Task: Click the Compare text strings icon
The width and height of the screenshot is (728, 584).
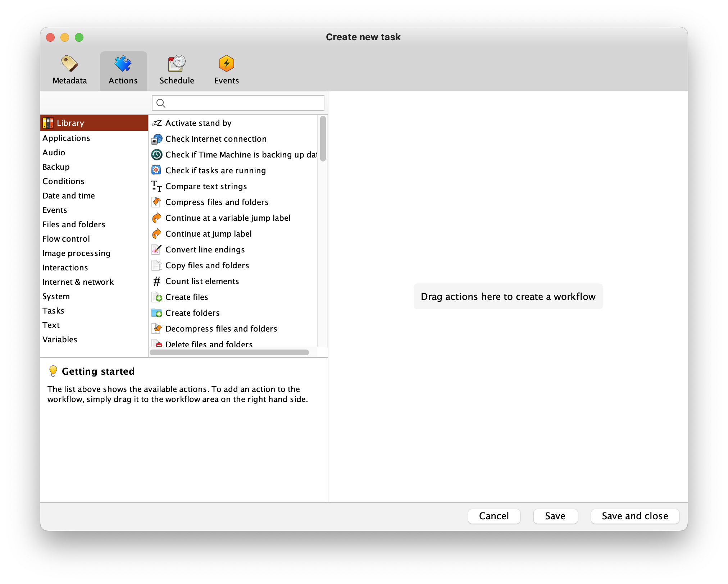Action: click(x=156, y=186)
